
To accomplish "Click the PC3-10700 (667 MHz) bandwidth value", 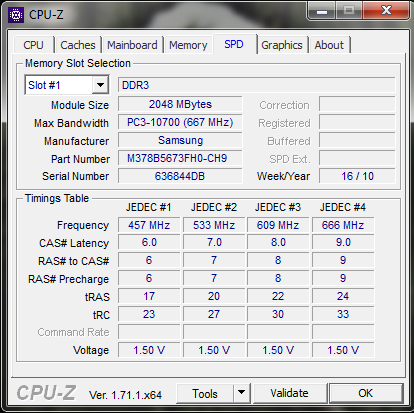I will pyautogui.click(x=180, y=122).
